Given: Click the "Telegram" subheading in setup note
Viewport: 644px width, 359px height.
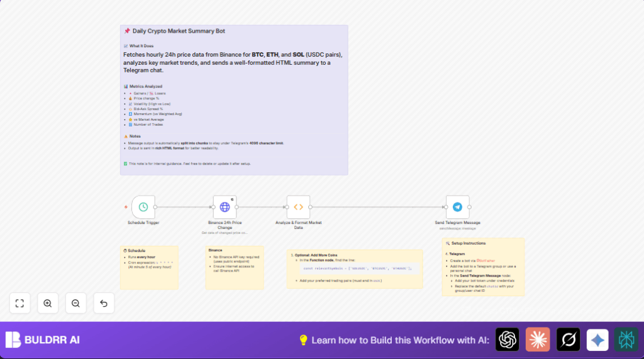Looking at the screenshot, I should (x=457, y=254).
